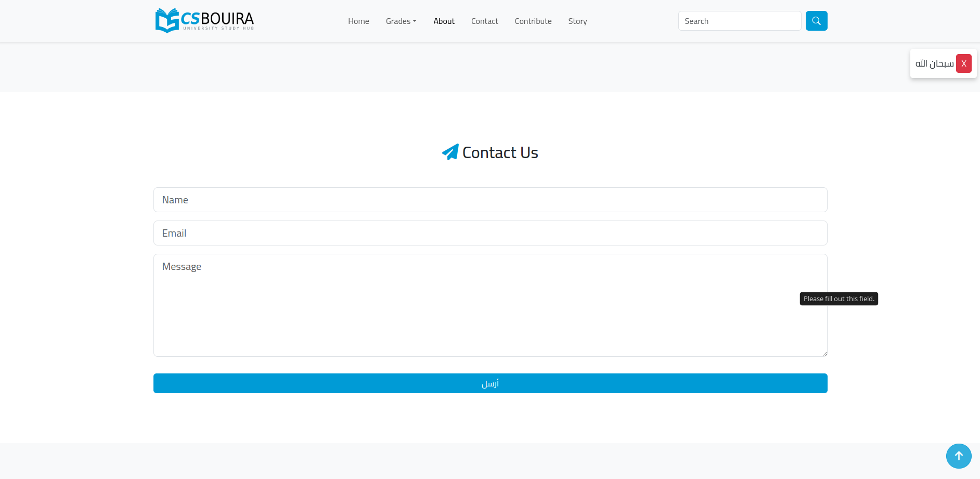This screenshot has height=479, width=980.
Task: Click the CS Bouira logo
Action: [x=204, y=21]
